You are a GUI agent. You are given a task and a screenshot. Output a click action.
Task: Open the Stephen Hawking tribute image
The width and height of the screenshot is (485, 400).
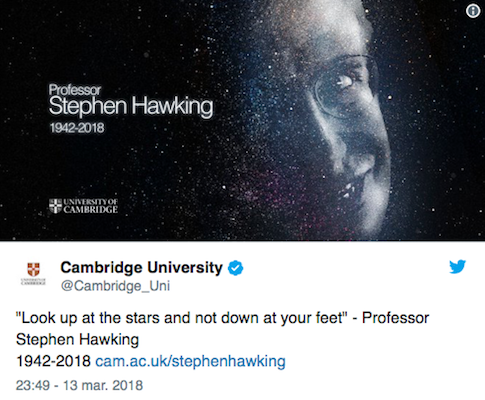(x=242, y=120)
